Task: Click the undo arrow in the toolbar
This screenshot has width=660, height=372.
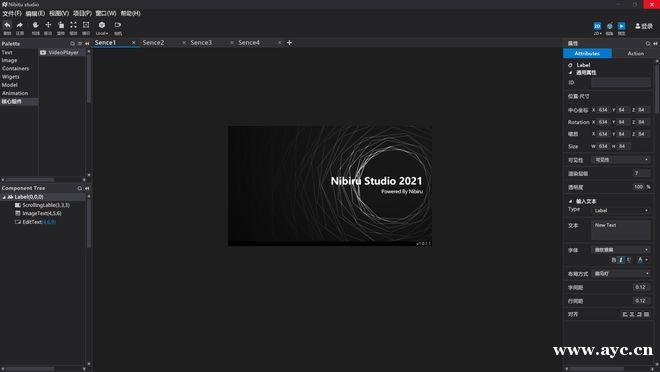Action: click(x=7, y=25)
